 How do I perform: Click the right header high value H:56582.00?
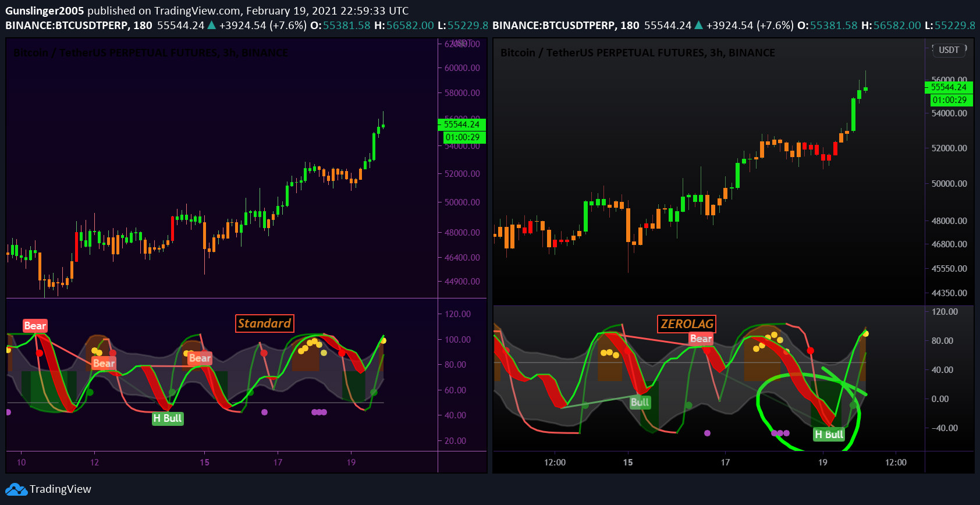point(891,26)
